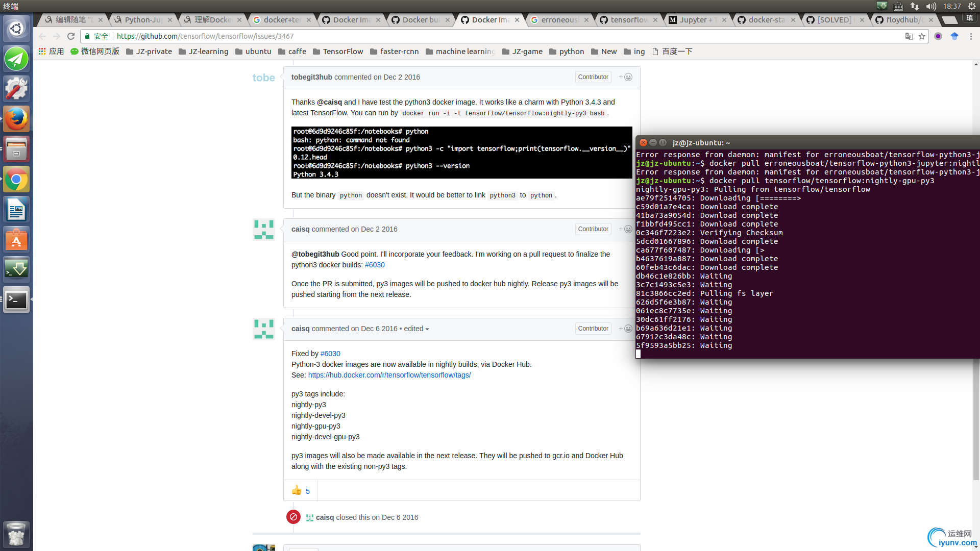Add reaction to tobegit3hub's comment
Screen dimensions: 980x551
click(626, 77)
